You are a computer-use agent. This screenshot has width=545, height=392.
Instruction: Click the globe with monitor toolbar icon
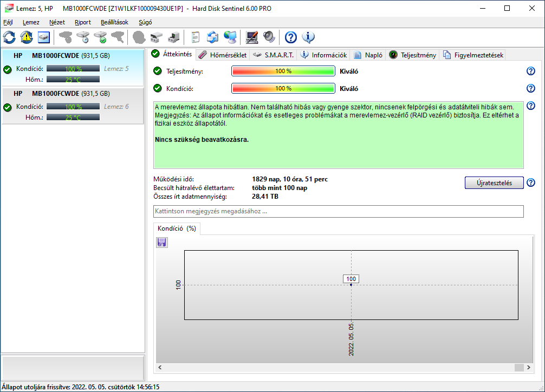[x=230, y=37]
